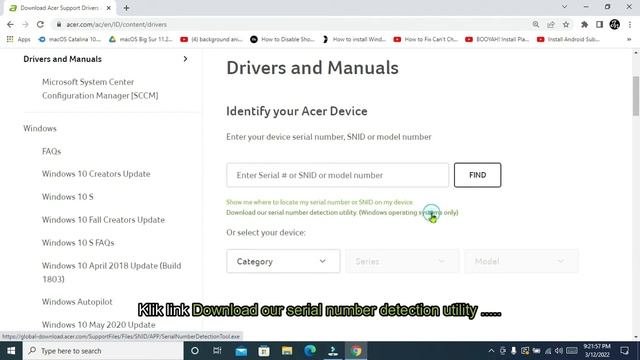This screenshot has height=360, width=640.
Task: Click the volume speaker tray icon
Action: coord(559,351)
